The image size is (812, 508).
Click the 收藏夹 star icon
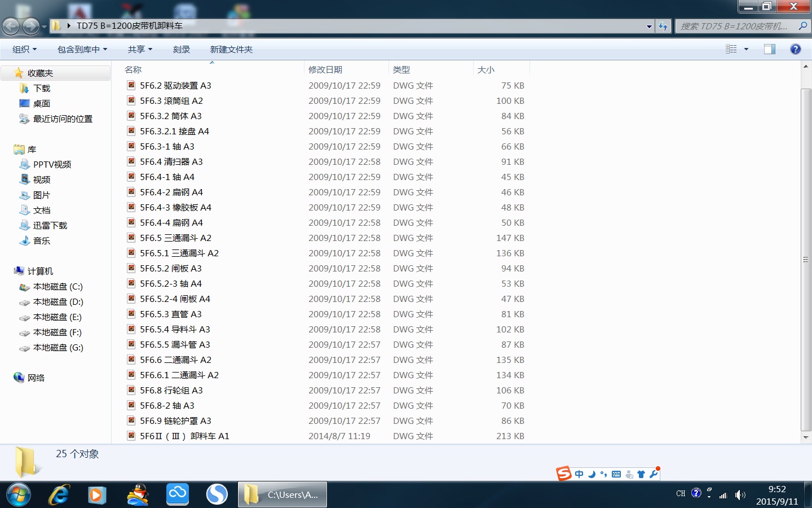coord(19,73)
